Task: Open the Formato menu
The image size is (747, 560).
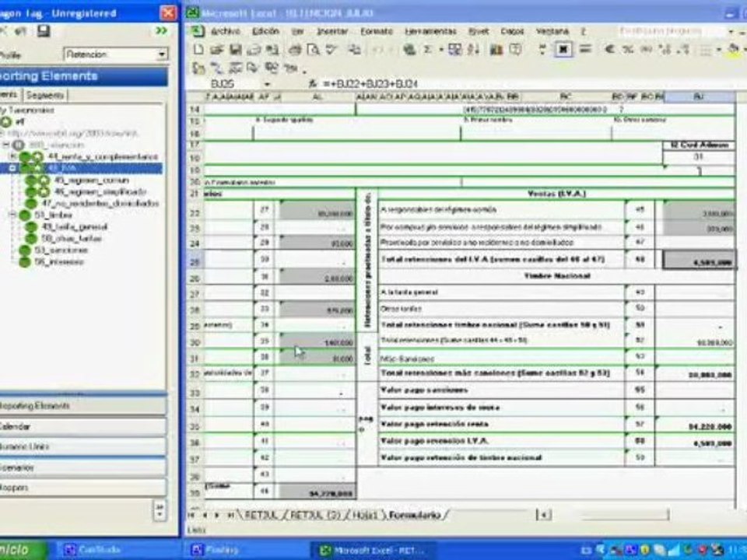Action: [377, 31]
